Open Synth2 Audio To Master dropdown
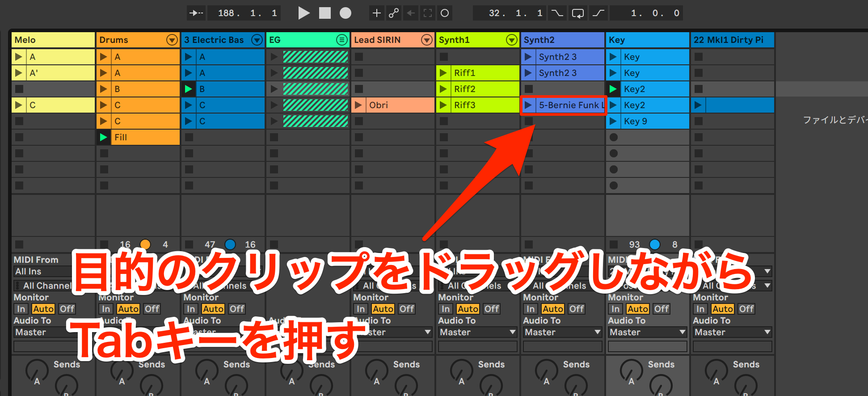868x396 pixels. 562,332
